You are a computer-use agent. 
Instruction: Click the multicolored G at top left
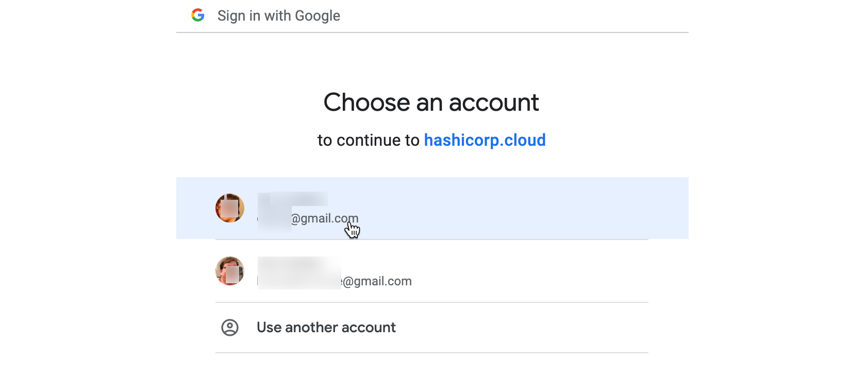point(198,15)
